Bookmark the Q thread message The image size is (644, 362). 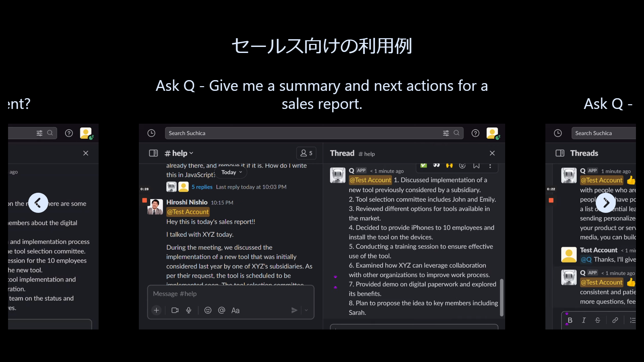(476, 166)
